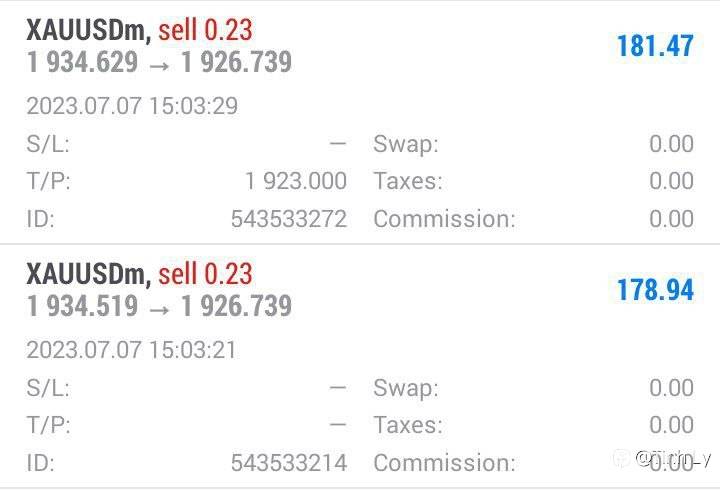
Task: Tap the second trade's Swap value 0.00
Action: click(x=671, y=388)
